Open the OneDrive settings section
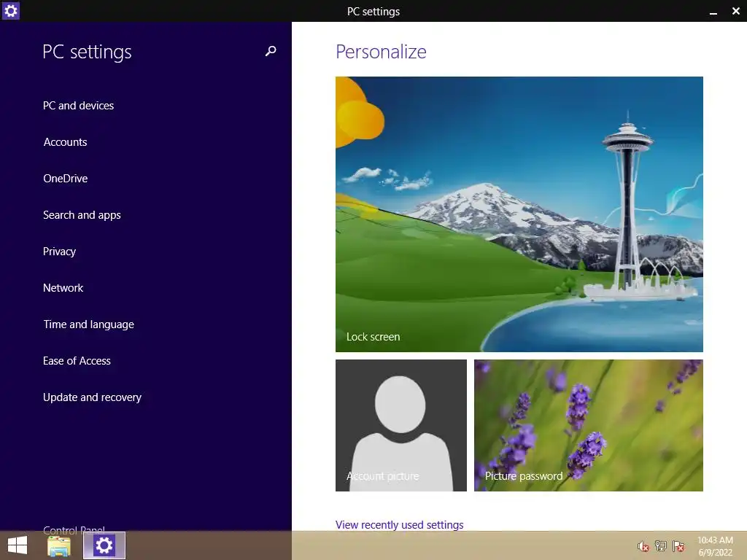 (65, 179)
